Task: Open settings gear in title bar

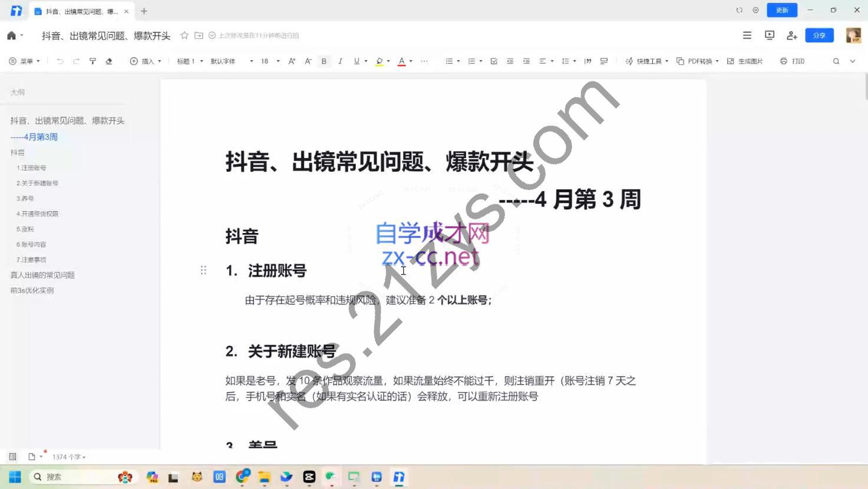Action: tap(755, 10)
